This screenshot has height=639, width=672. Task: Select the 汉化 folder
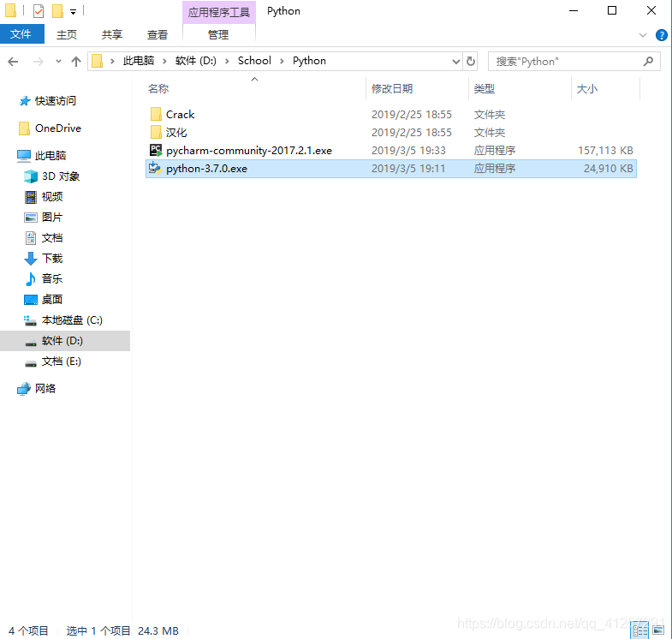176,133
